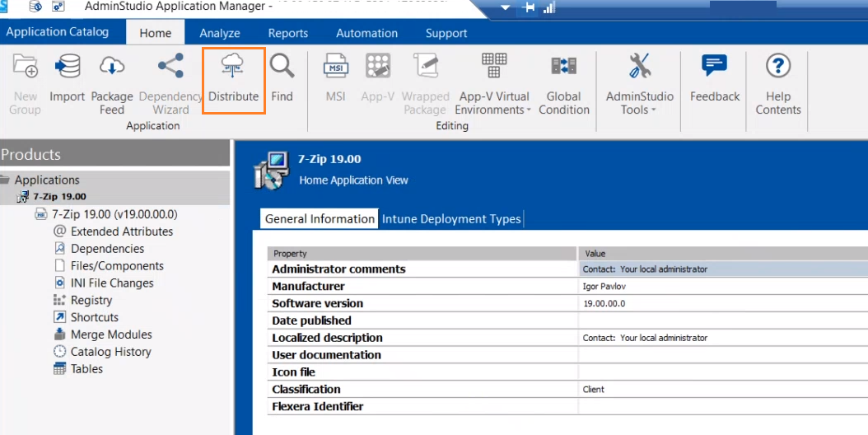Click the Distribute cloud icon

[x=232, y=66]
